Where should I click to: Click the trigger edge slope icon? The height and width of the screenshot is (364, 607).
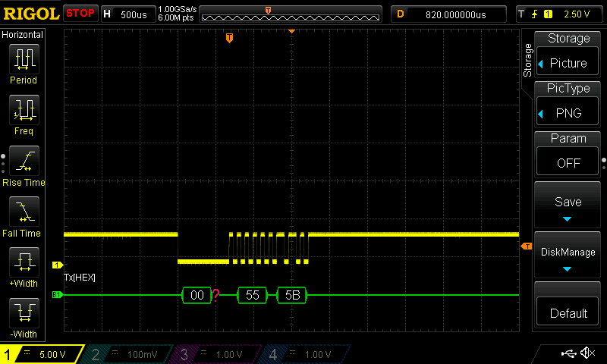535,14
